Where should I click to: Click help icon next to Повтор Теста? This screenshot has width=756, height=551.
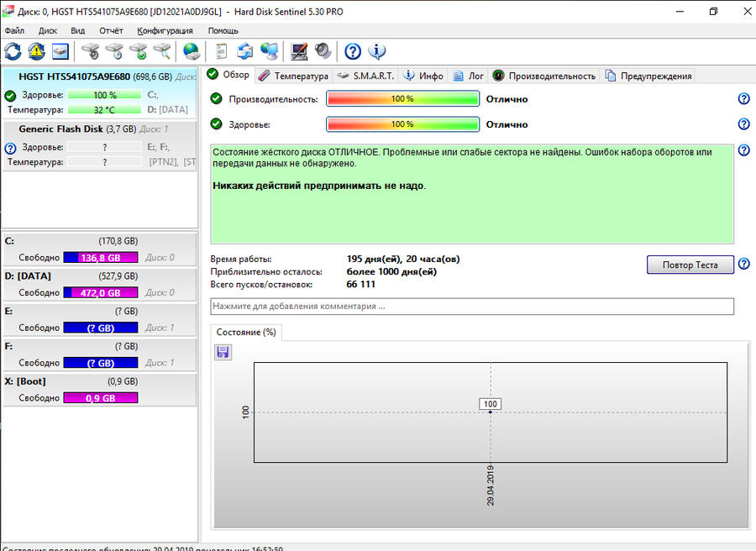click(x=744, y=264)
